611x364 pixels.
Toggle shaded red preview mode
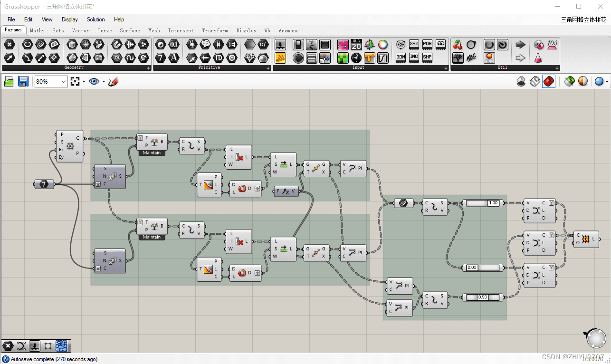(x=549, y=81)
